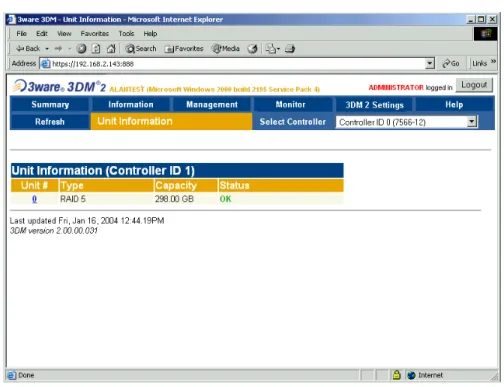This screenshot has width=504, height=387.
Task: Expand the Address bar URL dropdown
Action: [430, 63]
